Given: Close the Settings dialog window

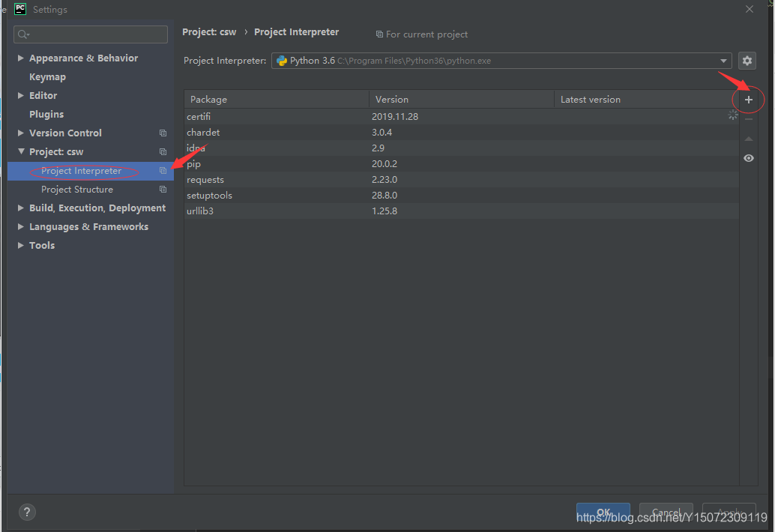Looking at the screenshot, I should pyautogui.click(x=750, y=10).
